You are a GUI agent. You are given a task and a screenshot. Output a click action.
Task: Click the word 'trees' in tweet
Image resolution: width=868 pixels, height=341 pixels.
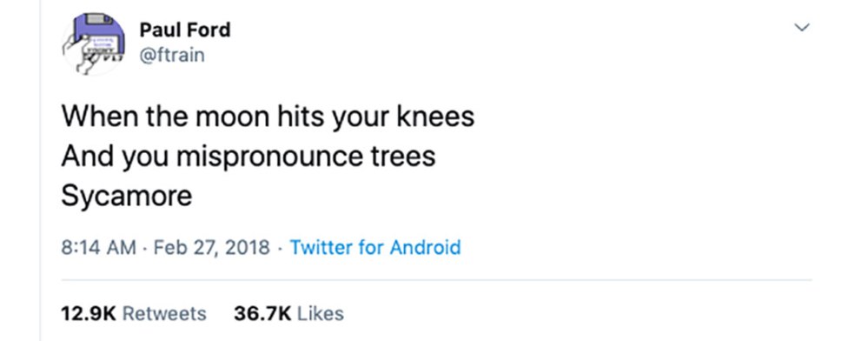(402, 157)
